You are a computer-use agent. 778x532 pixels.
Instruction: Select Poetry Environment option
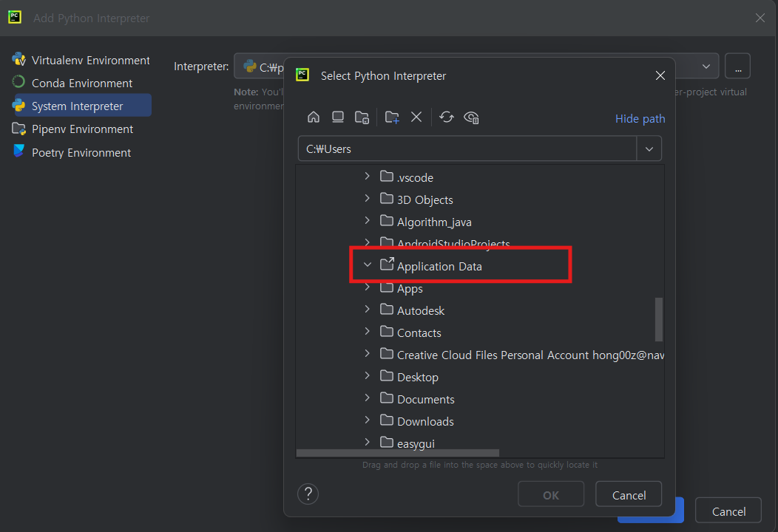pyautogui.click(x=82, y=152)
